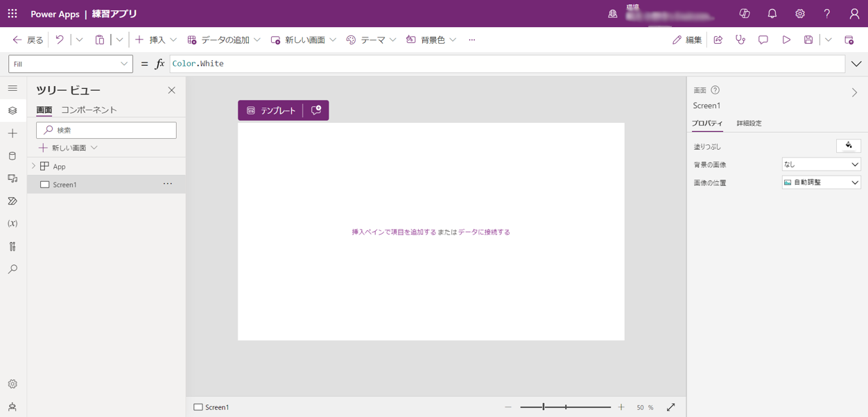This screenshot has width=868, height=417.
Task: Open the toolbar overflow ellipsis menu
Action: tap(472, 40)
